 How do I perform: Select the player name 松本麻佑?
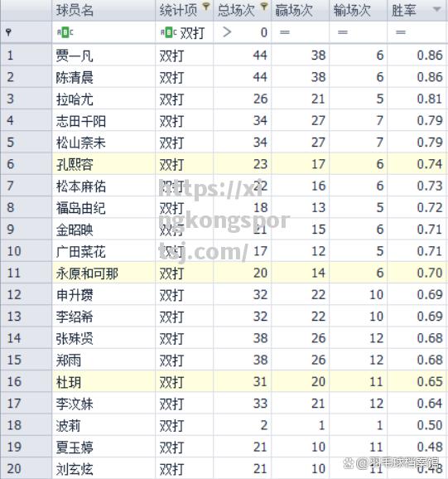pyautogui.click(x=81, y=186)
